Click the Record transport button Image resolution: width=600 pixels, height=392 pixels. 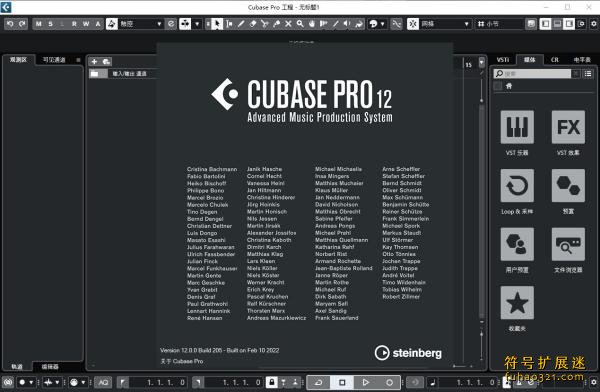coord(389,382)
